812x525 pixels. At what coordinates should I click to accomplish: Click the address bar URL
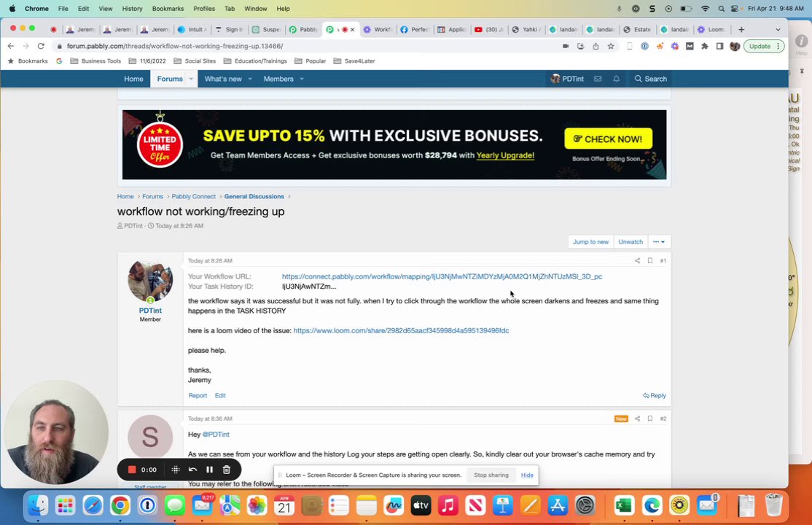[174, 46]
